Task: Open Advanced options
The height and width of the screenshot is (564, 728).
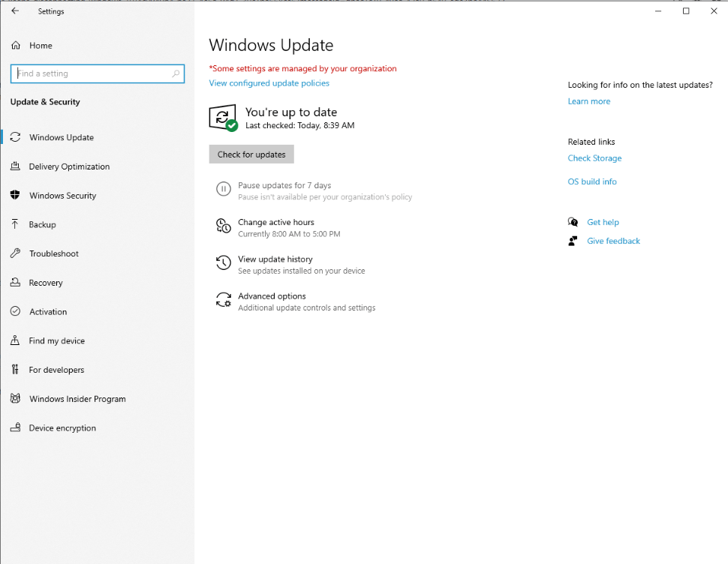Action: click(x=272, y=296)
